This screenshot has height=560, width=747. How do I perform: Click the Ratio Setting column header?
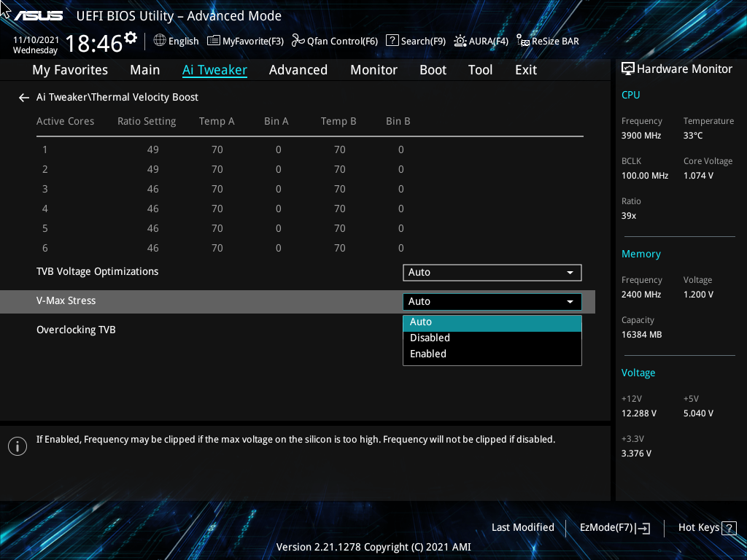point(147,122)
